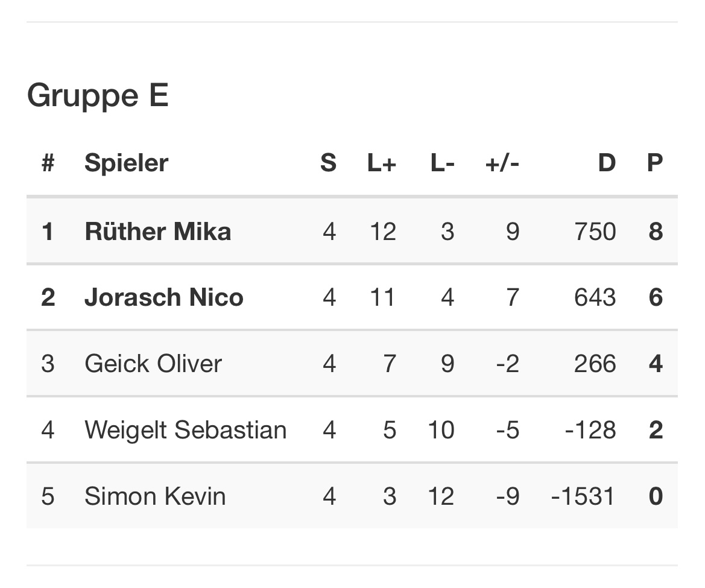705x588 pixels.
Task: Open Geick Oliver's entry
Action: pyautogui.click(x=153, y=364)
